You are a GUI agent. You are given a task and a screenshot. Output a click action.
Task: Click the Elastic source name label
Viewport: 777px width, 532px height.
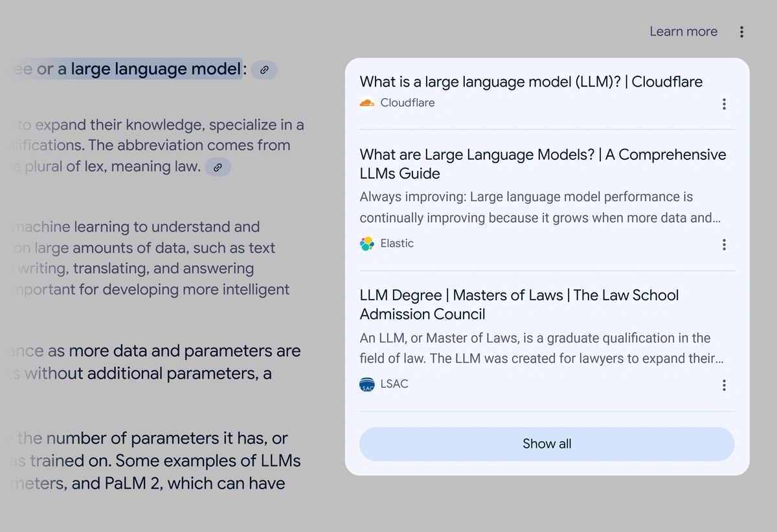pyautogui.click(x=397, y=243)
